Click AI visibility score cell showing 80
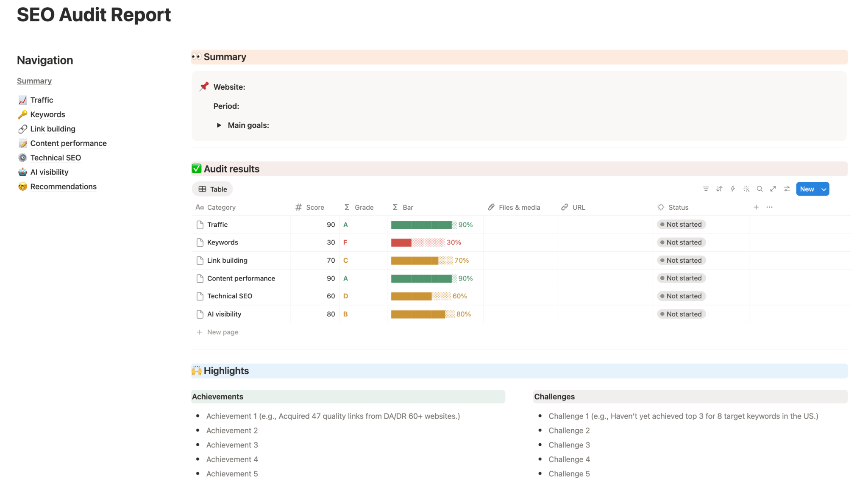The height and width of the screenshot is (503, 868). pyautogui.click(x=315, y=314)
